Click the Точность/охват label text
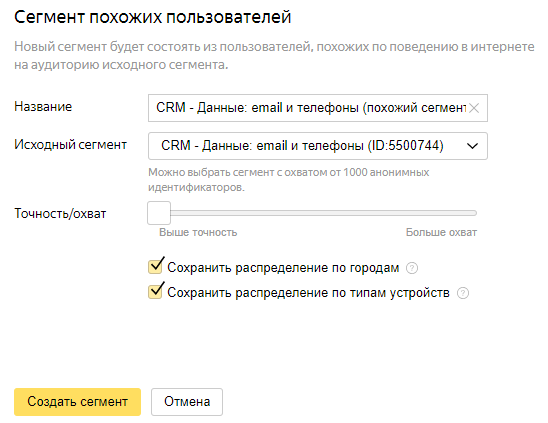Image resolution: width=548 pixels, height=423 pixels. point(60,213)
